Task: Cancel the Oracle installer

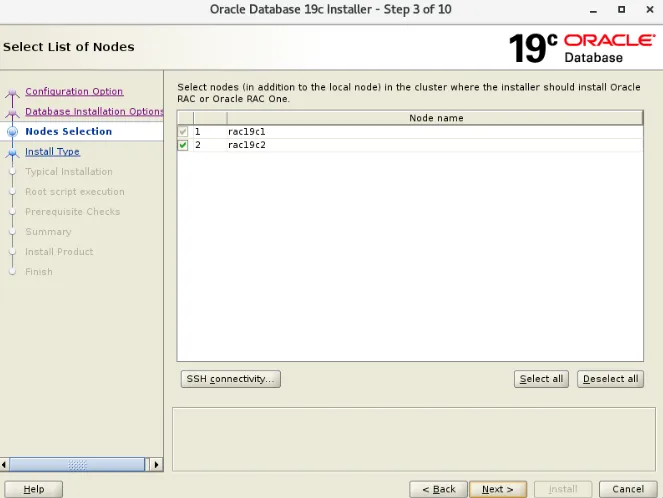Action: [628, 489]
